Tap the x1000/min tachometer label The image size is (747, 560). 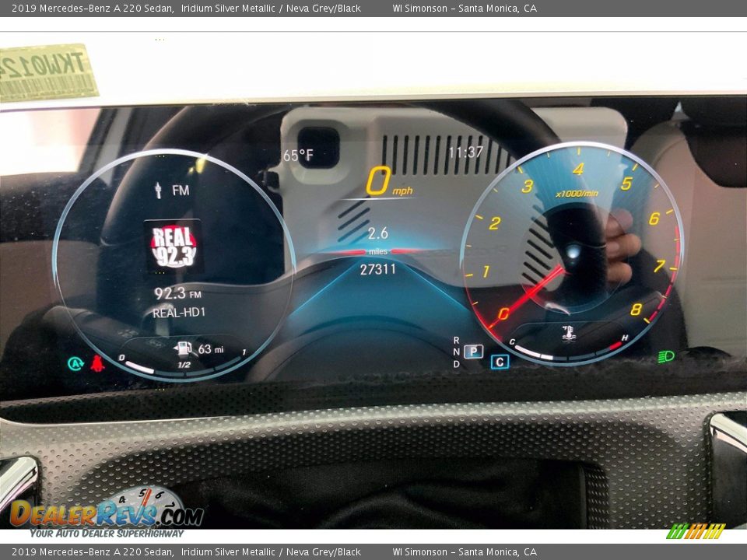[577, 194]
